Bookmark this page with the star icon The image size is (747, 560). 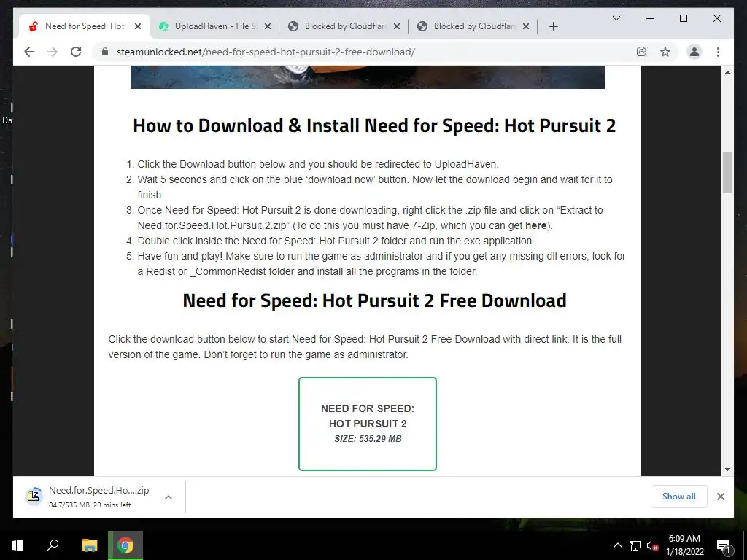click(x=665, y=52)
